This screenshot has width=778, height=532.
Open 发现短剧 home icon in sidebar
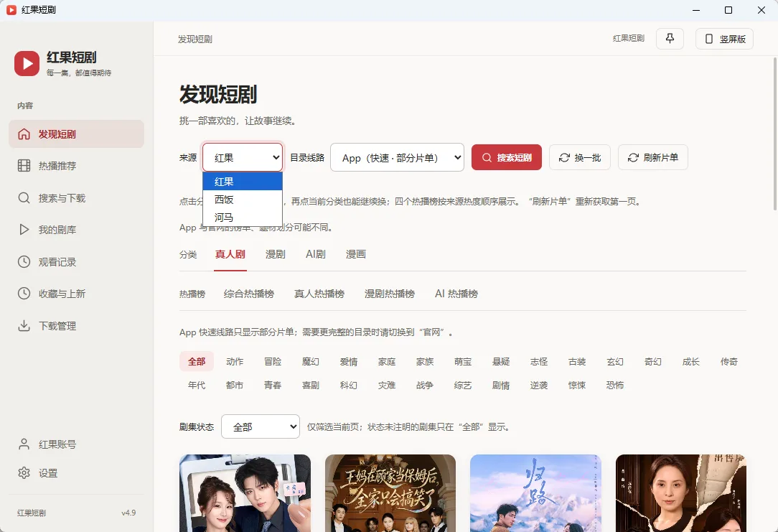(24, 134)
